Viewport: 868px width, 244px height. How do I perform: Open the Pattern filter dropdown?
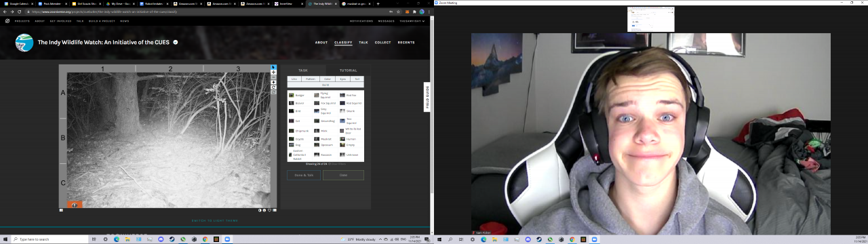pyautogui.click(x=311, y=79)
